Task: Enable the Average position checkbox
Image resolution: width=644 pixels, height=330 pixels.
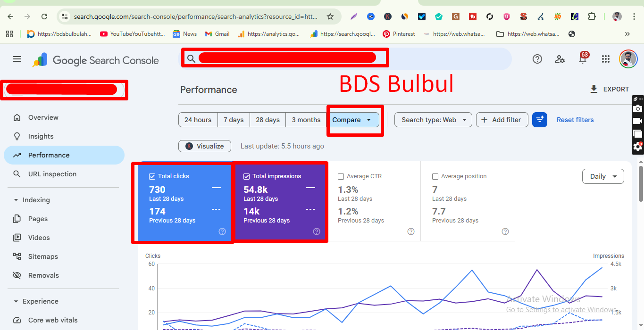Action: (x=435, y=176)
